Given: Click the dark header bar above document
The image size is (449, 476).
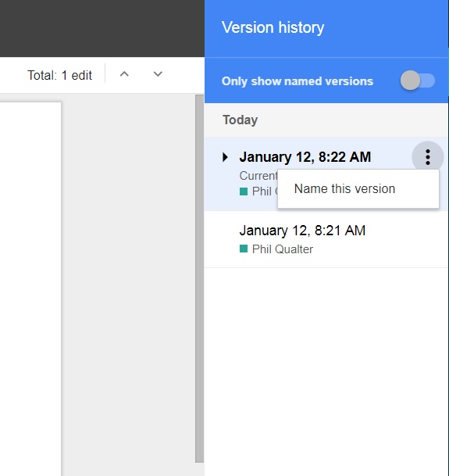Looking at the screenshot, I should (102, 28).
